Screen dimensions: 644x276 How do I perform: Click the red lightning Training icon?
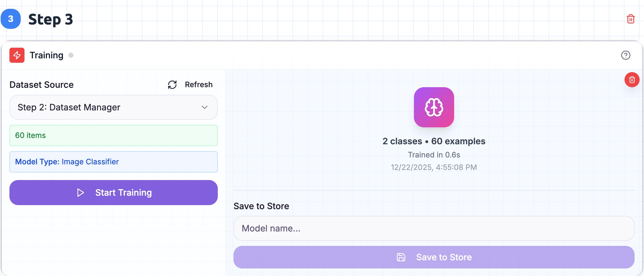tap(17, 55)
